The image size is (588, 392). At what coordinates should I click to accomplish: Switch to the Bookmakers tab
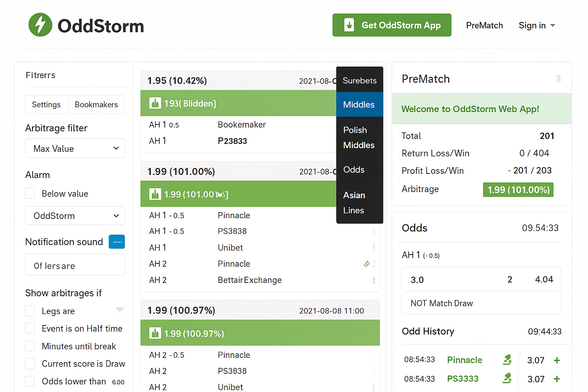(96, 105)
